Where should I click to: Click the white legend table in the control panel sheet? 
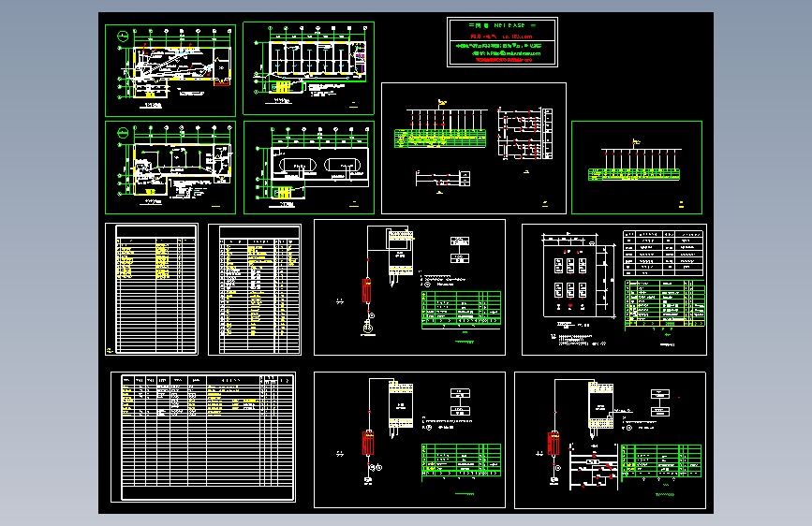point(663,254)
